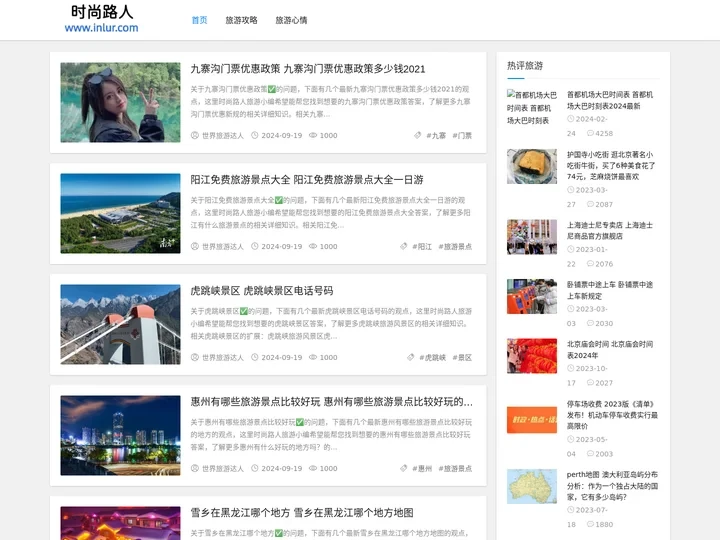720x540 pixels.
Task: Open the #景区 tag
Action: (x=462, y=357)
